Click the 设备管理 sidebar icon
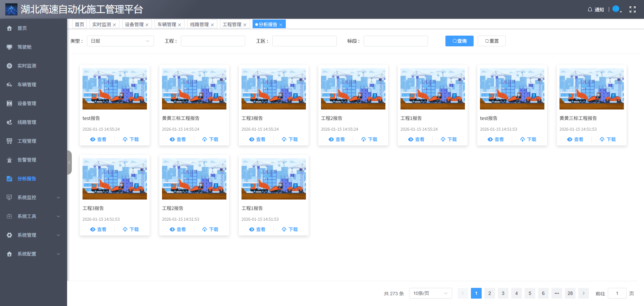Screen dimensions: 644x306 click(x=9, y=103)
